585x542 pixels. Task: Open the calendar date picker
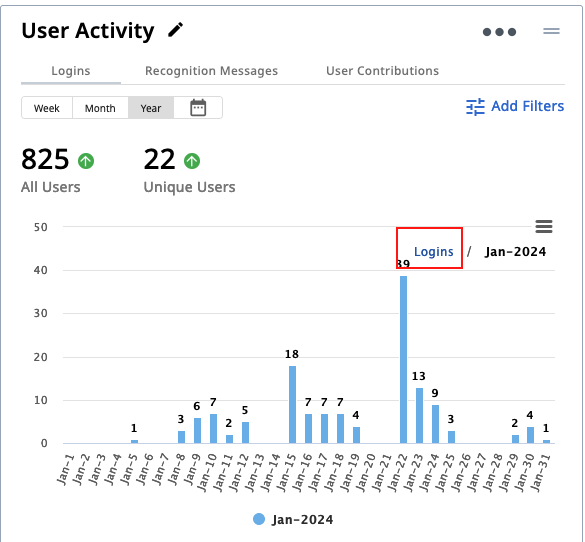click(198, 108)
